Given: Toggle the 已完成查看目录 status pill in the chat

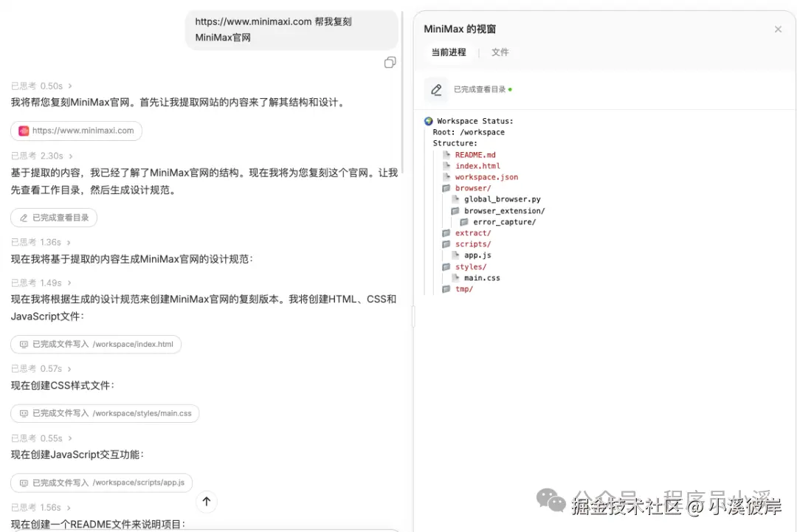Looking at the screenshot, I should [53, 217].
